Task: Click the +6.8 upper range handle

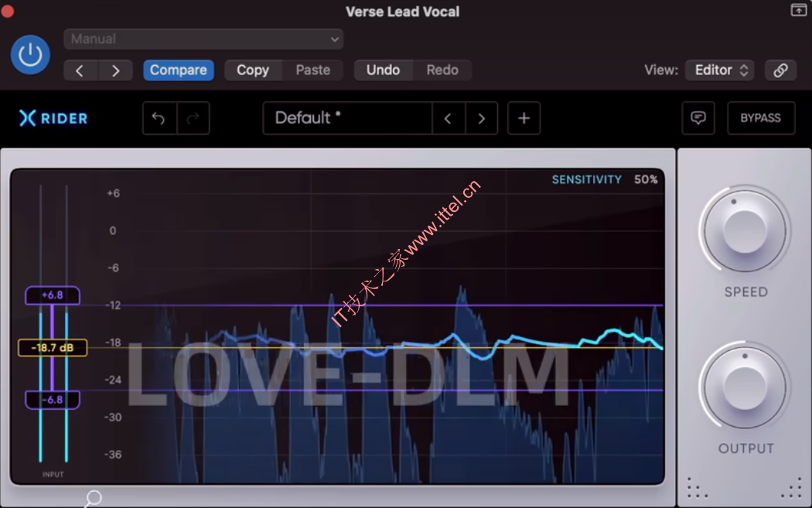Action: click(53, 295)
